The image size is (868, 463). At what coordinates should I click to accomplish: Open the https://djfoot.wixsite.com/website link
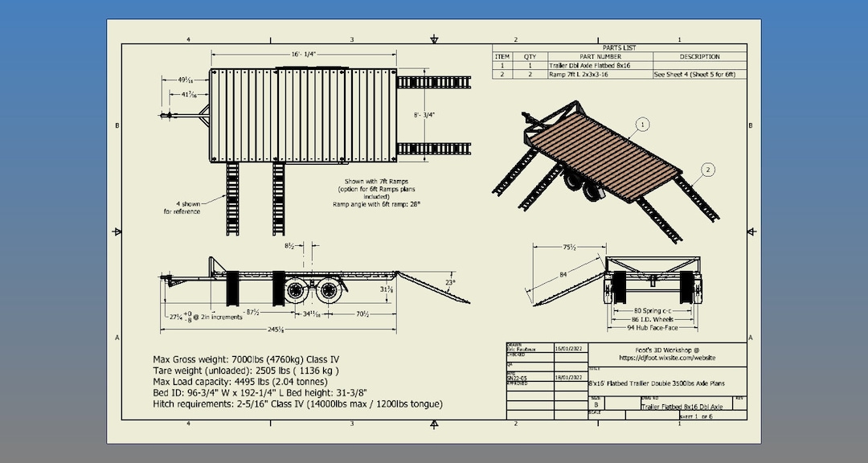pos(667,358)
